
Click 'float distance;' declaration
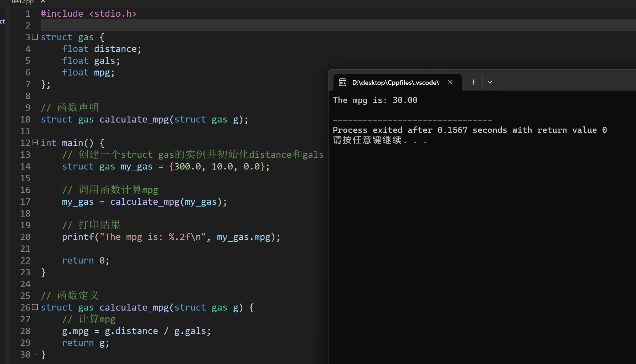click(102, 49)
